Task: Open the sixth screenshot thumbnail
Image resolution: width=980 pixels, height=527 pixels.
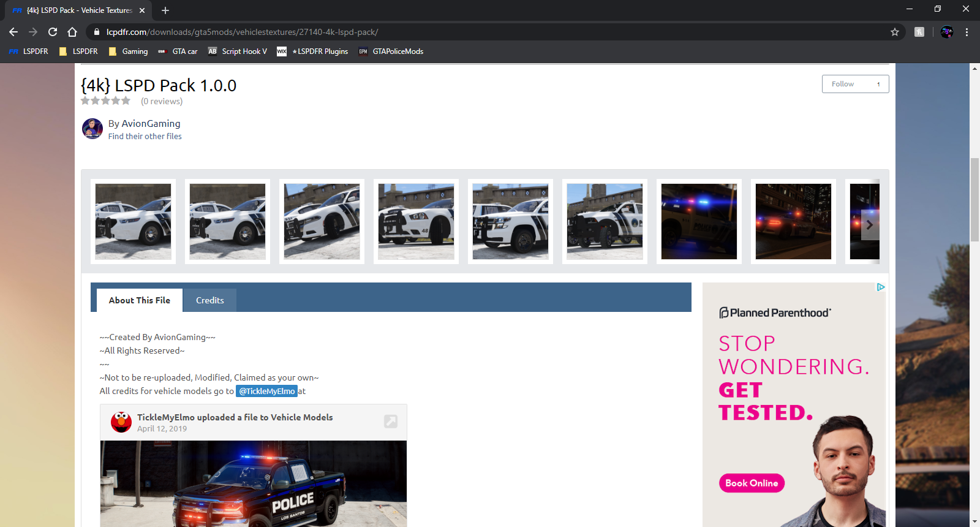Action: [605, 221]
